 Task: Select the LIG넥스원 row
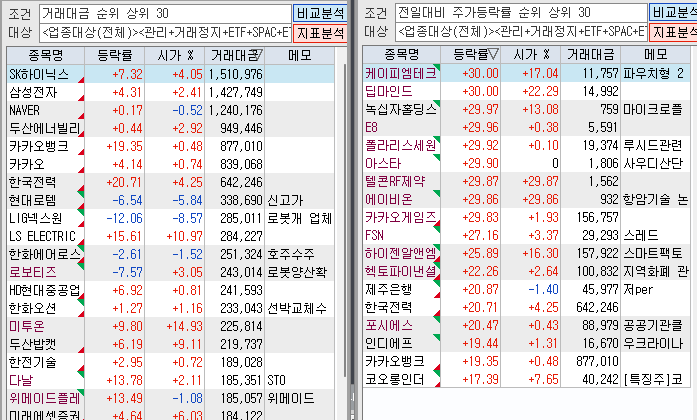click(x=170, y=218)
